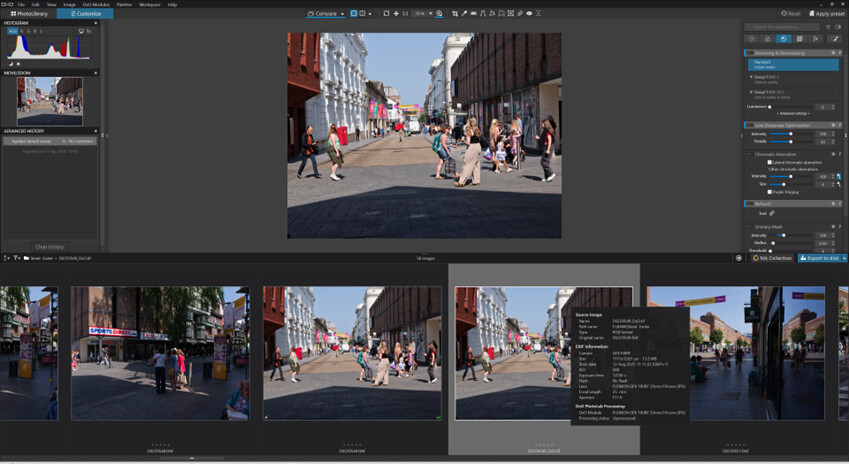This screenshot has width=849, height=464.
Task: Enable the Purple fringing checkbox
Action: click(769, 191)
